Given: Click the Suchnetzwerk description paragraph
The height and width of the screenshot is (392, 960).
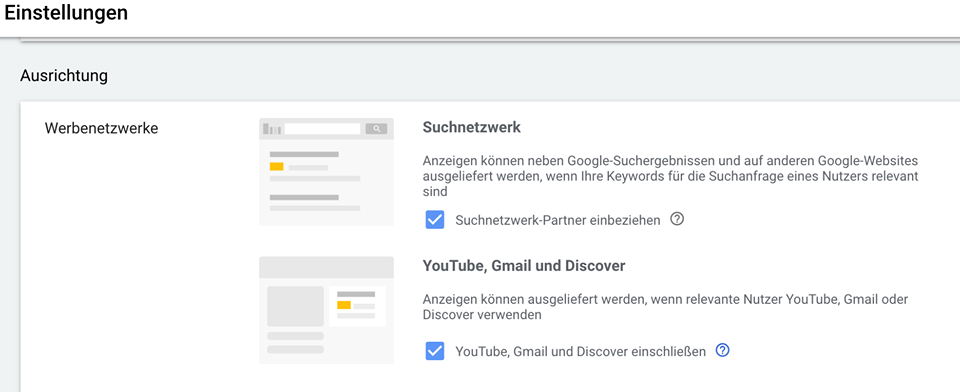Looking at the screenshot, I should coord(670,176).
